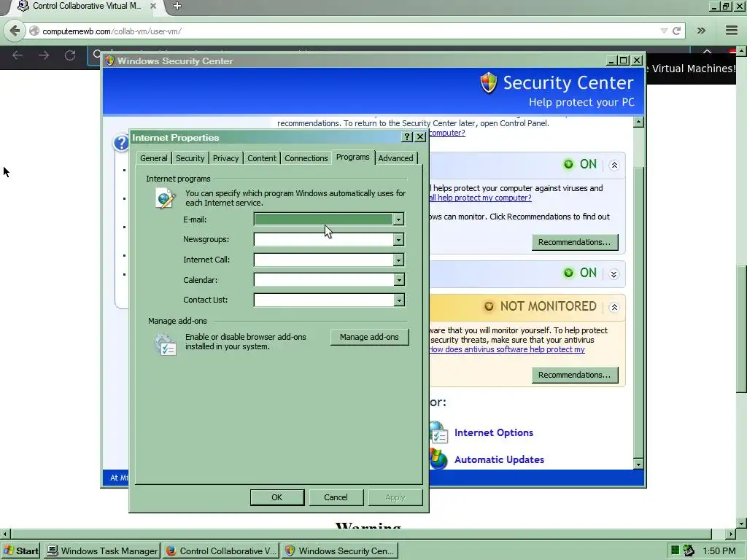Select the Programs tab
This screenshot has height=560, width=747.
point(352,157)
